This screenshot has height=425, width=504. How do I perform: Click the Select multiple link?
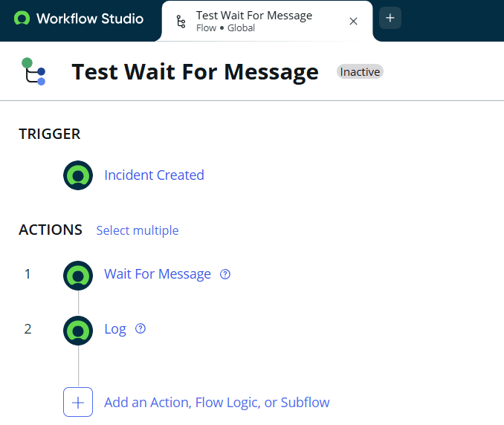click(138, 230)
